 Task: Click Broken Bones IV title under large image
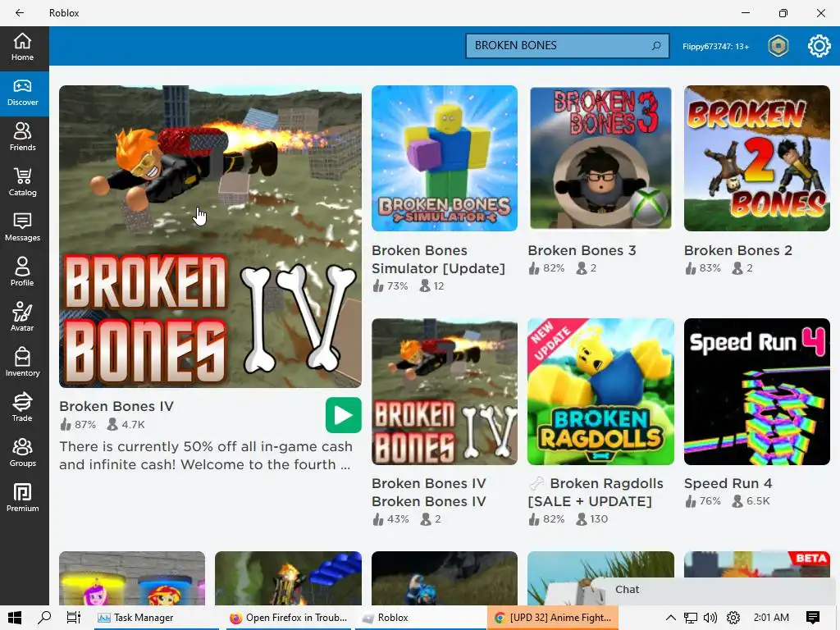[x=116, y=407]
